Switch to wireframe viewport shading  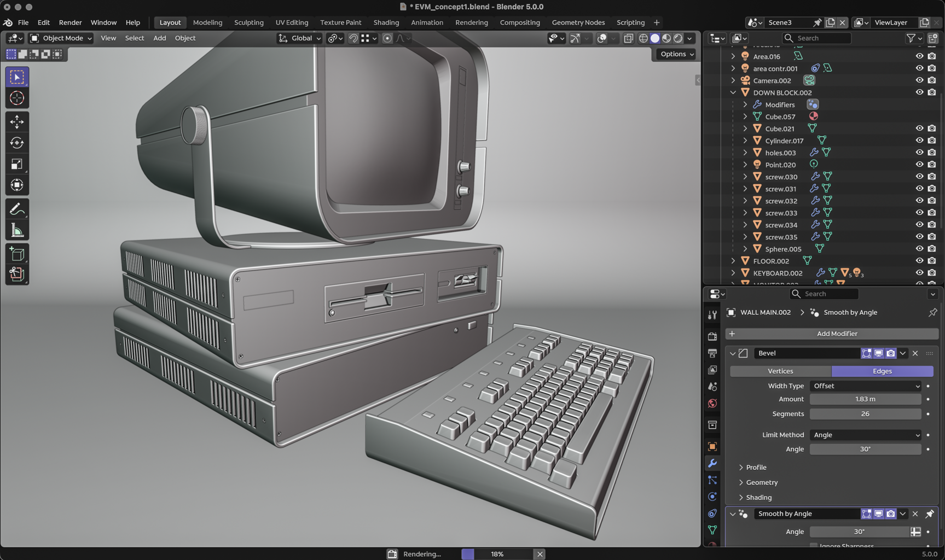pyautogui.click(x=643, y=38)
